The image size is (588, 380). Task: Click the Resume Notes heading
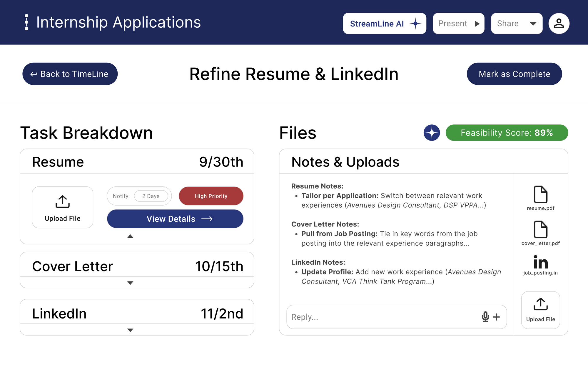coord(317,186)
